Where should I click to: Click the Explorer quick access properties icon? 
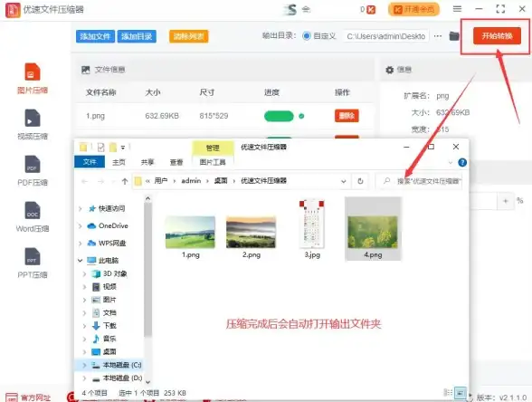coord(100,148)
